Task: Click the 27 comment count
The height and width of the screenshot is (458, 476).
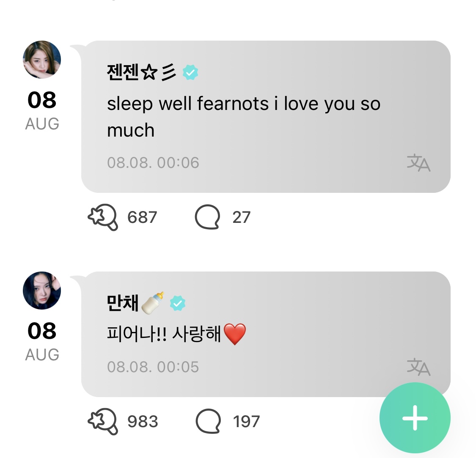Action: 241,217
